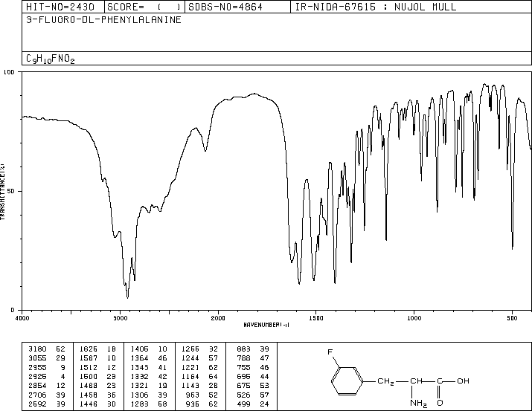This screenshot has height=411, width=532.
Task: Select the 2926 peak entry in table
Action: [x=47, y=376]
